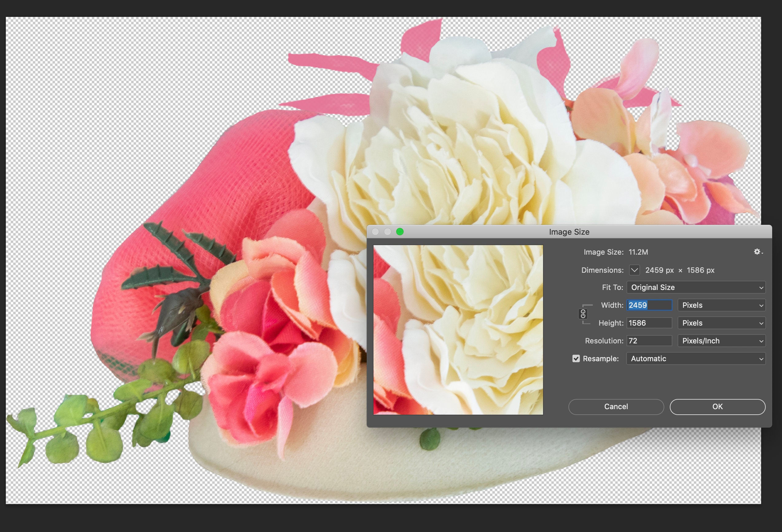Uncheck the Resample checkbox

click(576, 358)
